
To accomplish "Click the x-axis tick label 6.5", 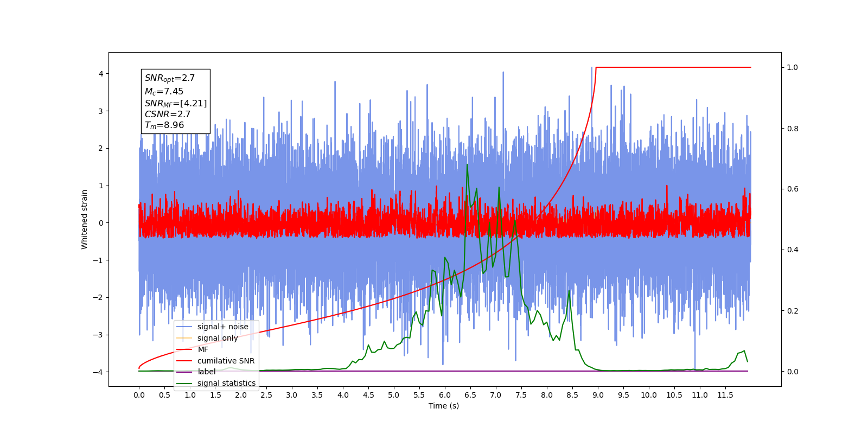I will click(470, 395).
